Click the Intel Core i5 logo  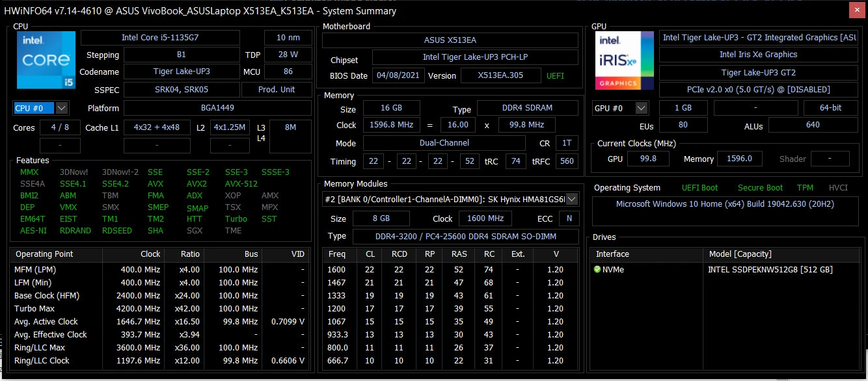[x=44, y=60]
